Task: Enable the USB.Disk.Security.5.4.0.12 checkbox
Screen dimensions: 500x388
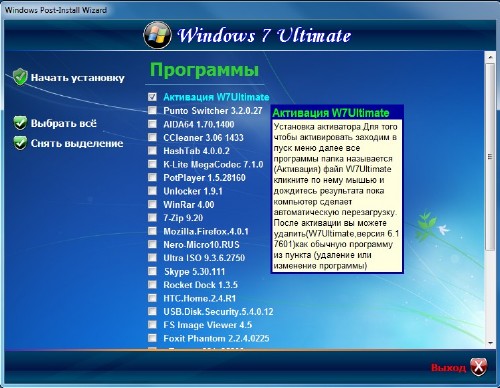Action: click(x=152, y=311)
